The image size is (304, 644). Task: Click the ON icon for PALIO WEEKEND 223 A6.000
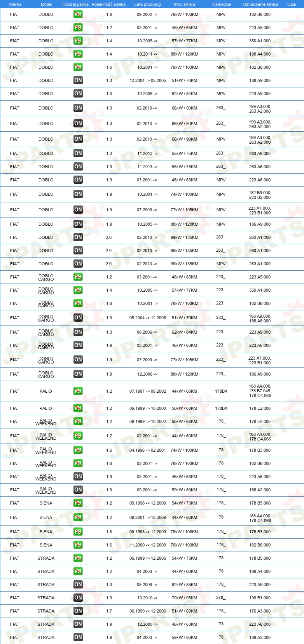coord(78,477)
